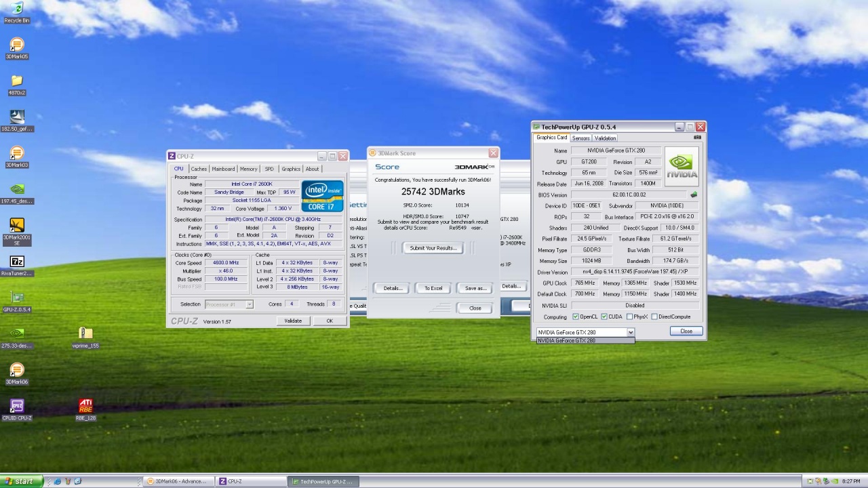Screen dimensions: 868x488
Task: Switch to the Mainboard tab in CPU-Z
Action: [223, 169]
